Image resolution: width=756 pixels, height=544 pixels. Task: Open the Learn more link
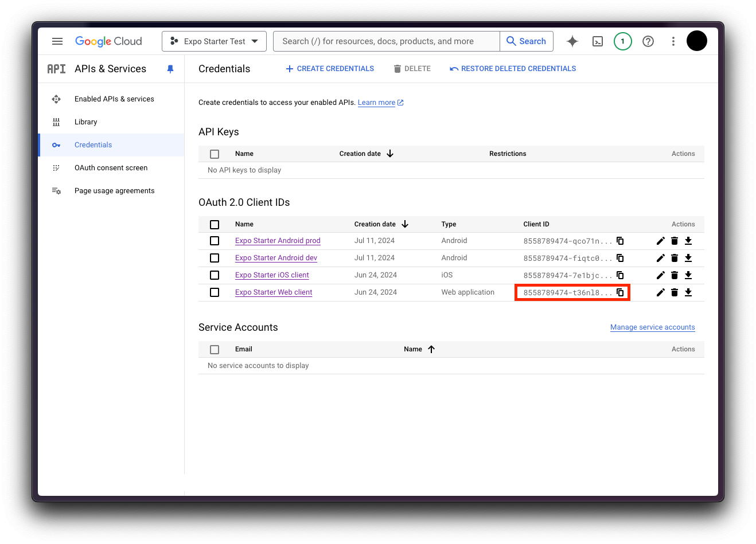(381, 103)
